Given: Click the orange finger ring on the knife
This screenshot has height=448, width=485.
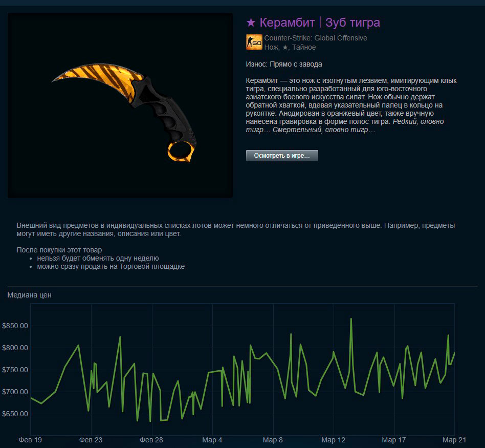Looking at the screenshot, I should pyautogui.click(x=180, y=151).
